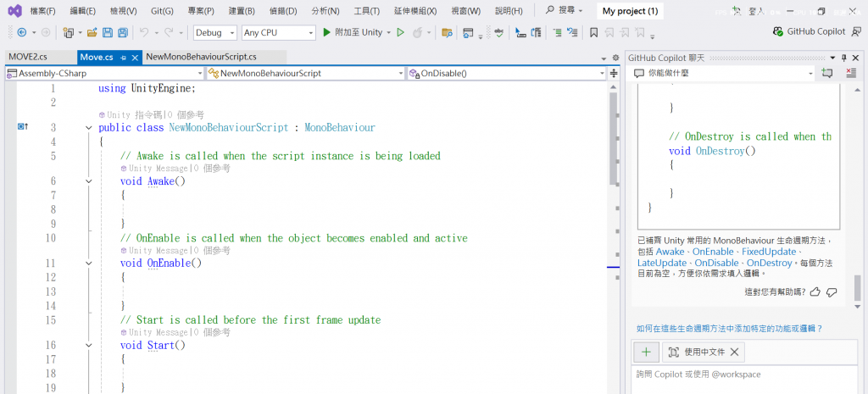
Task: Toggle a bookmark with the bookmark icon
Action: coord(593,33)
